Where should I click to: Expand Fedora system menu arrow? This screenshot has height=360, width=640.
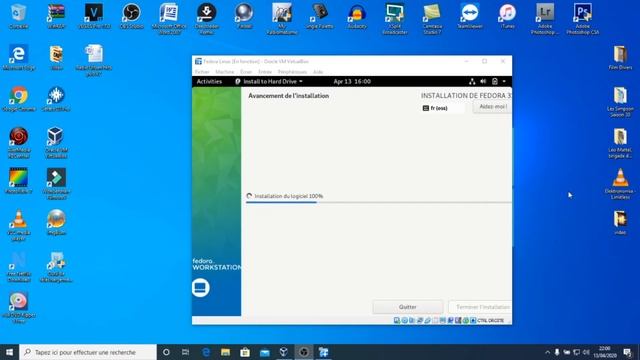[504, 82]
